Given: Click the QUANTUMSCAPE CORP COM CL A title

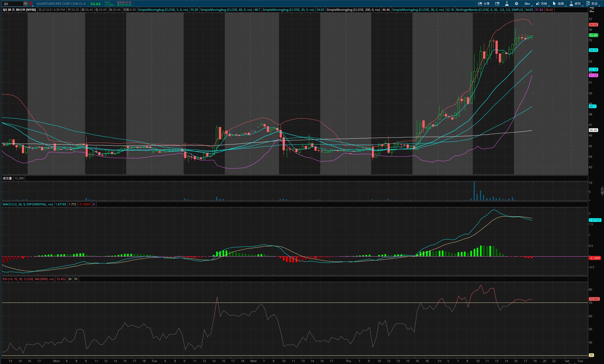Looking at the screenshot, I should tap(61, 4).
